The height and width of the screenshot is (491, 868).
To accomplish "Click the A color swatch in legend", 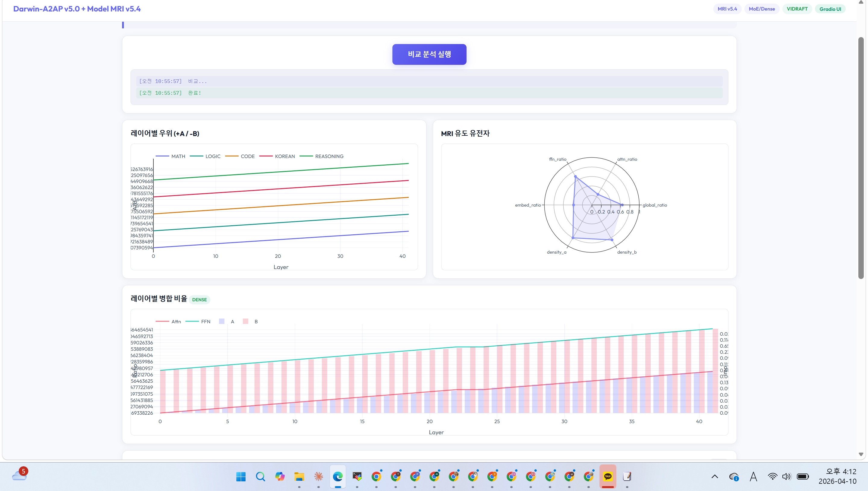I will [222, 322].
